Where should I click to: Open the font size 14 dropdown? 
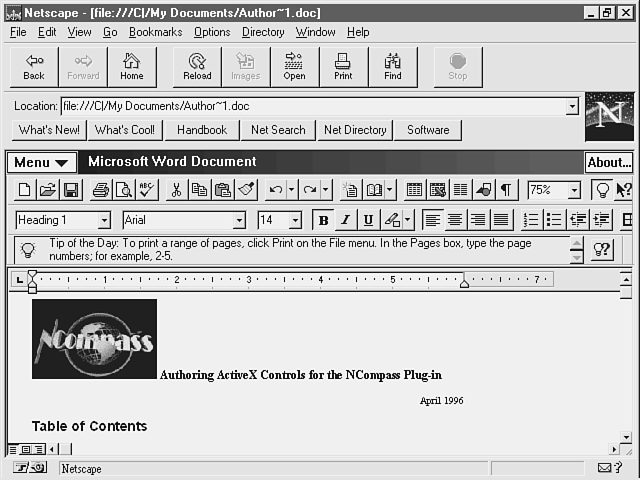pos(295,220)
